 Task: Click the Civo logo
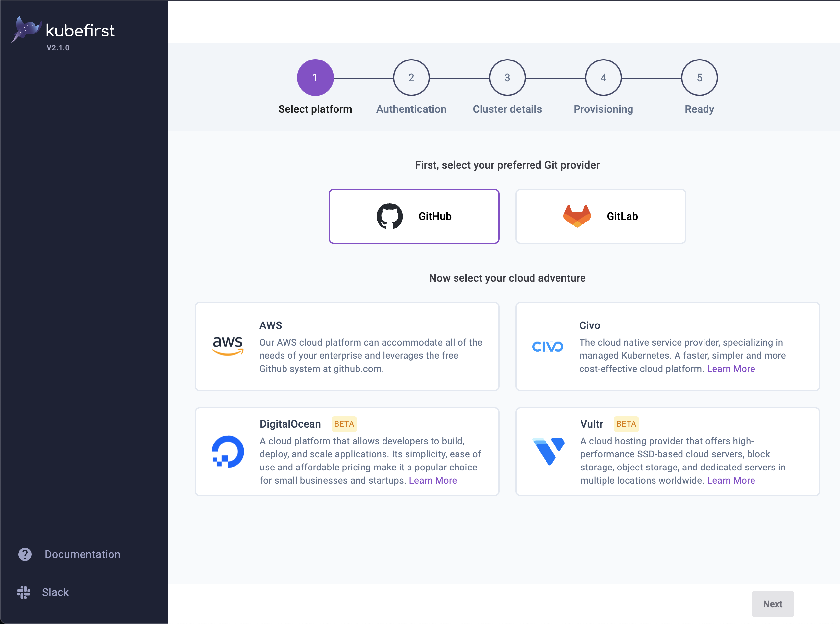point(548,347)
